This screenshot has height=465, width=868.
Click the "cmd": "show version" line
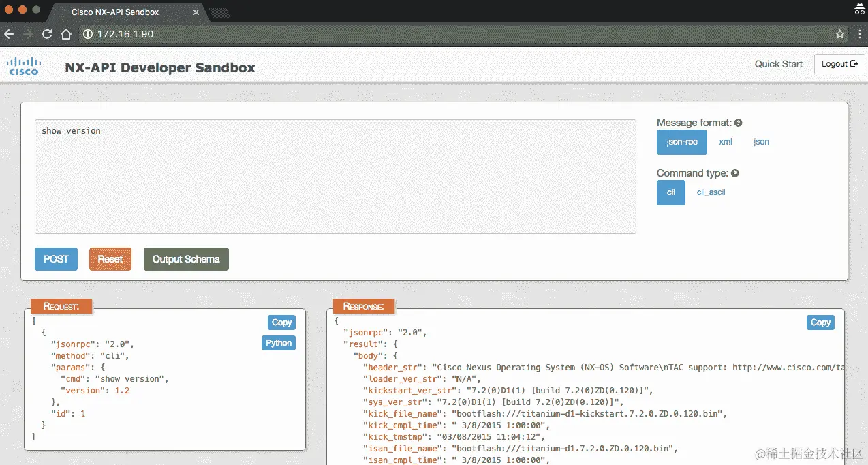click(114, 378)
